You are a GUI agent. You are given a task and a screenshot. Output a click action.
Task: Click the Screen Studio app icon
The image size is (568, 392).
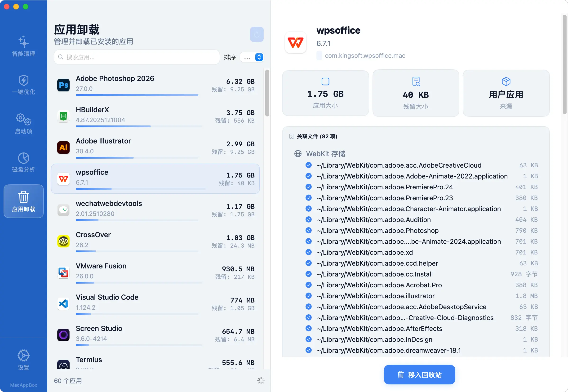click(63, 335)
